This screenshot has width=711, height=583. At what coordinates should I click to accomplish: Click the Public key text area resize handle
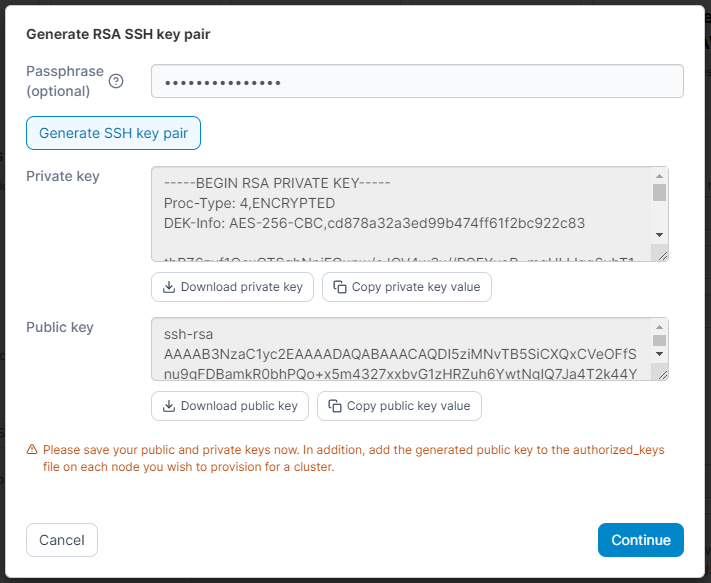point(661,374)
